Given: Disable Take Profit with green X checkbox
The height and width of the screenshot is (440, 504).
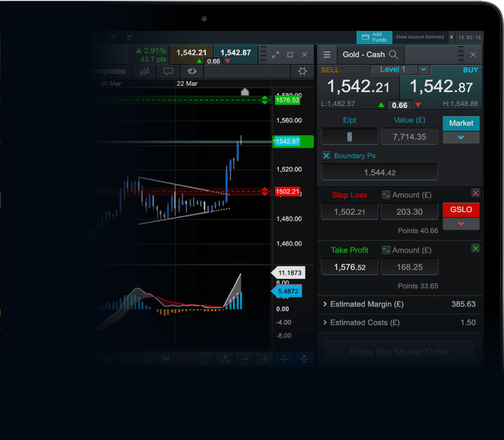Looking at the screenshot, I should [x=476, y=248].
